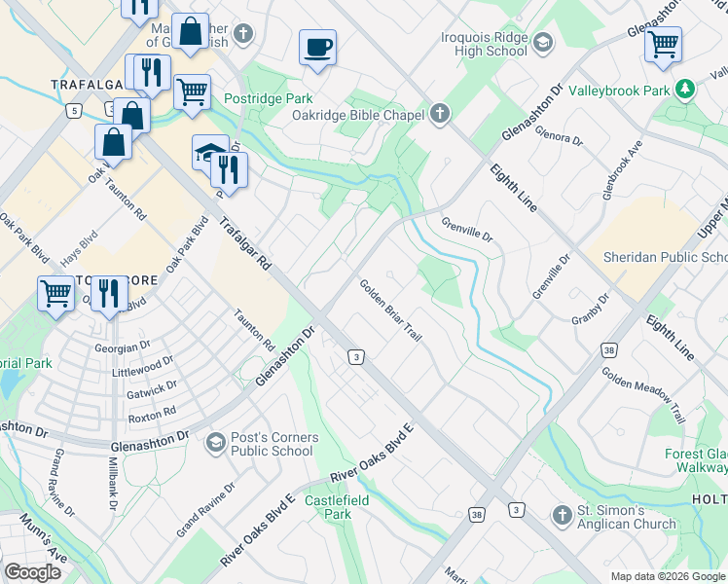Click the Glenora Dr street label
The width and height of the screenshot is (728, 584).
pos(559,136)
